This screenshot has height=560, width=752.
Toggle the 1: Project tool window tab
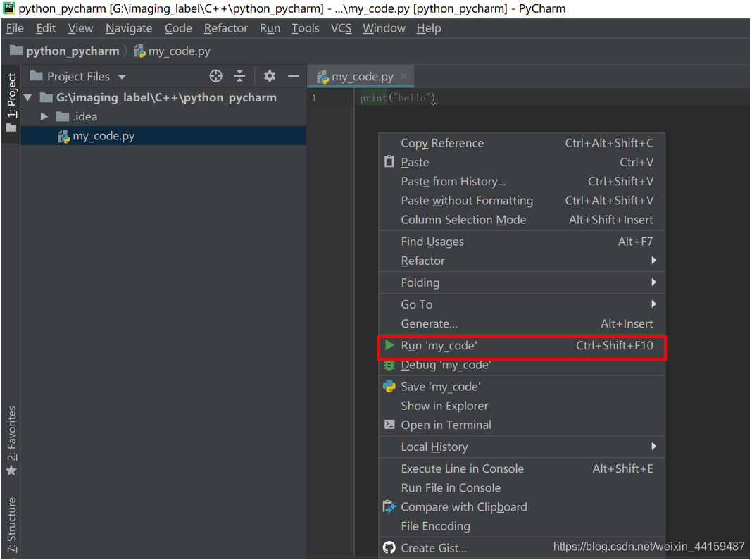pos(11,102)
